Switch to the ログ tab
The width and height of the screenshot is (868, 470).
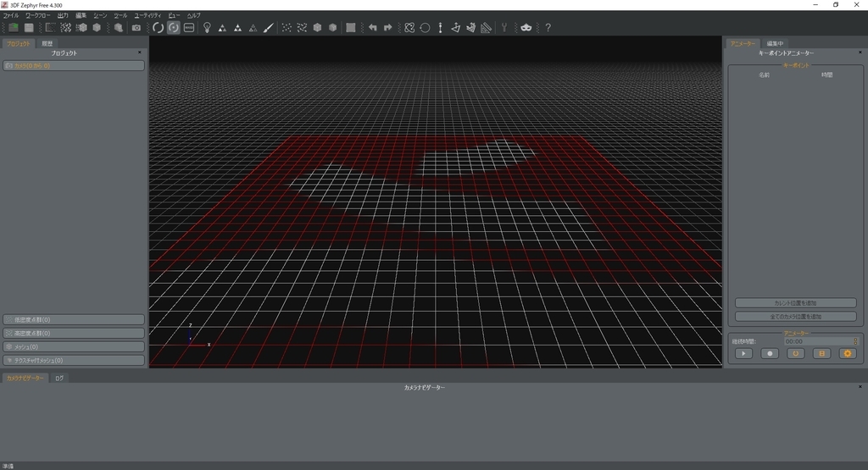59,379
